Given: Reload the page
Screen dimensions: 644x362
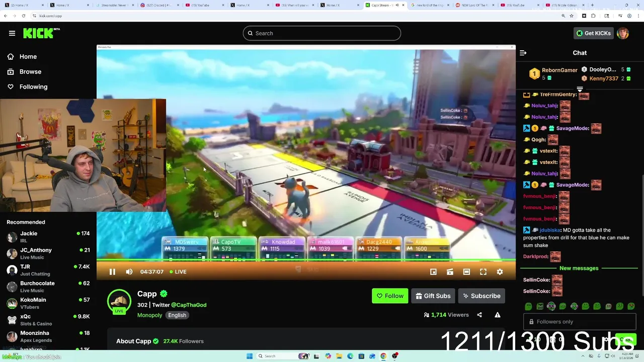Looking at the screenshot, I should tap(23, 16).
